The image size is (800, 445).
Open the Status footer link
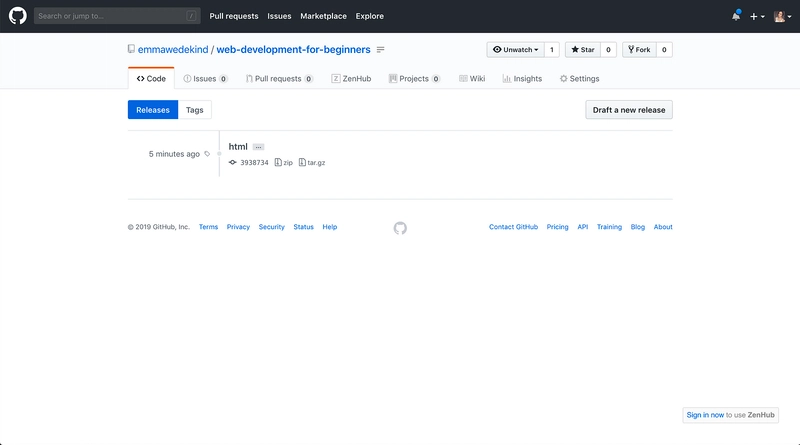(304, 227)
